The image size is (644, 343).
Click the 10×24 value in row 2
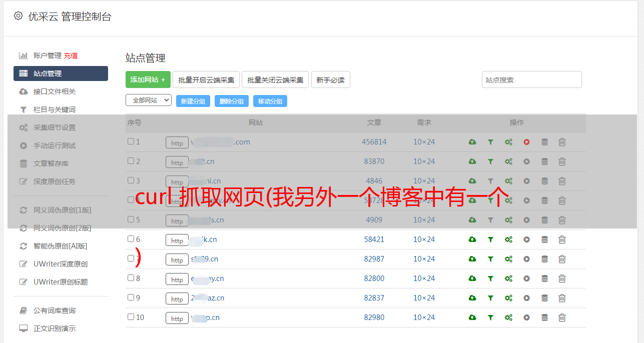[x=424, y=161]
